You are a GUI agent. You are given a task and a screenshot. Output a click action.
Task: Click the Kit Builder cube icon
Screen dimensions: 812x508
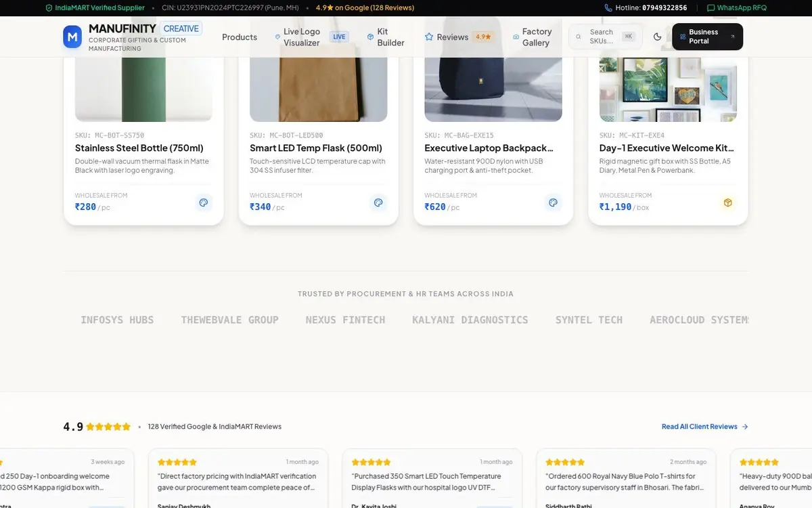click(370, 37)
